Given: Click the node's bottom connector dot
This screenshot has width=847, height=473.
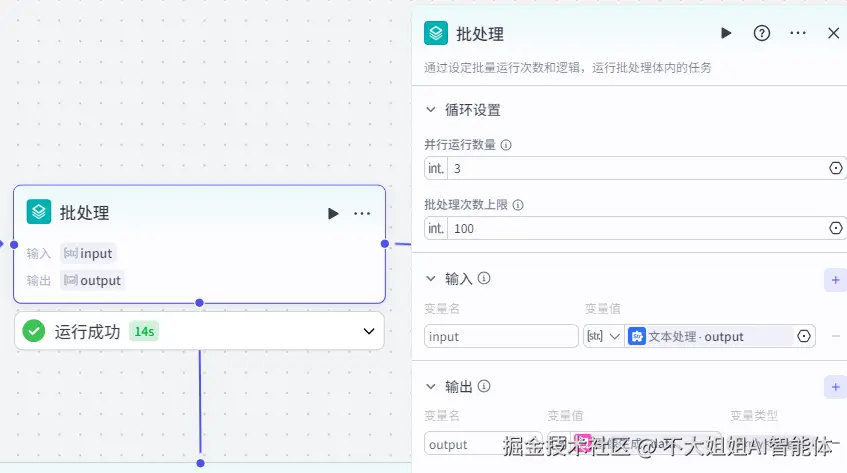Looking at the screenshot, I should coord(199,303).
